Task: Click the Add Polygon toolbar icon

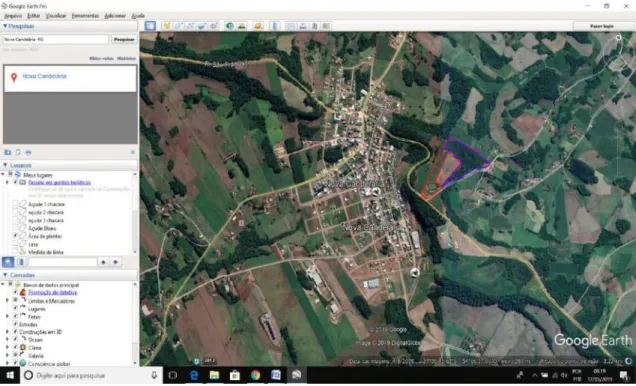Action: (178, 26)
